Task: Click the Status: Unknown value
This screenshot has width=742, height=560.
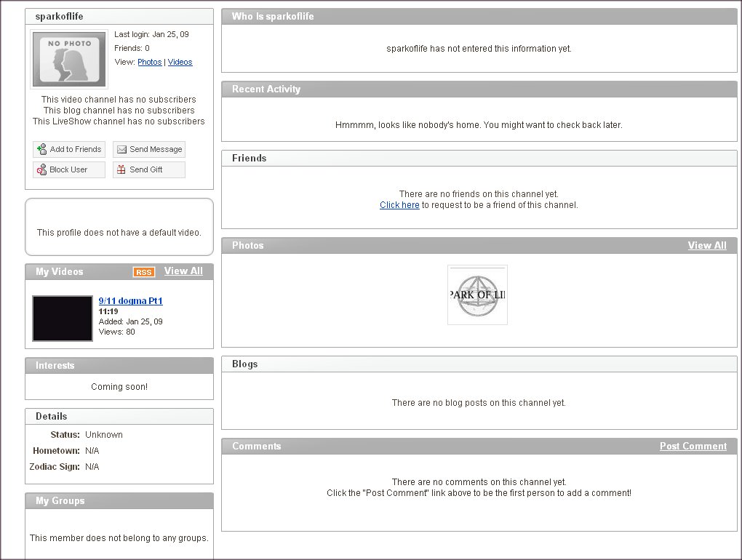Action: tap(103, 434)
